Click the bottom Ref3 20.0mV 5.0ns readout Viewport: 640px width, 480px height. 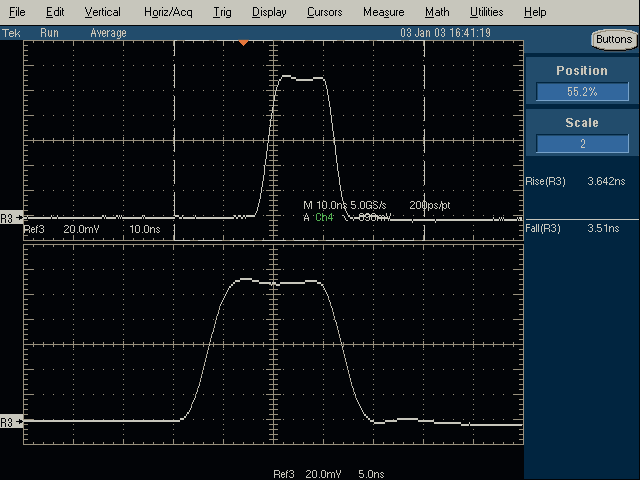pyautogui.click(x=329, y=474)
